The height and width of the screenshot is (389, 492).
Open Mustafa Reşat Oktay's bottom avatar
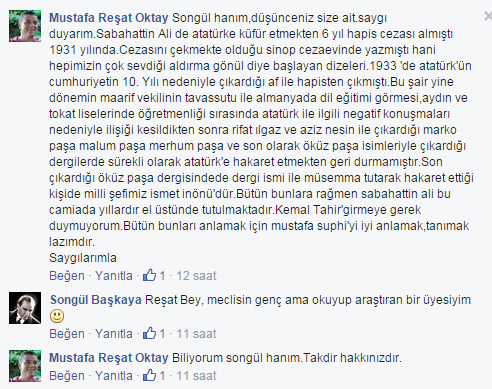tap(25, 366)
